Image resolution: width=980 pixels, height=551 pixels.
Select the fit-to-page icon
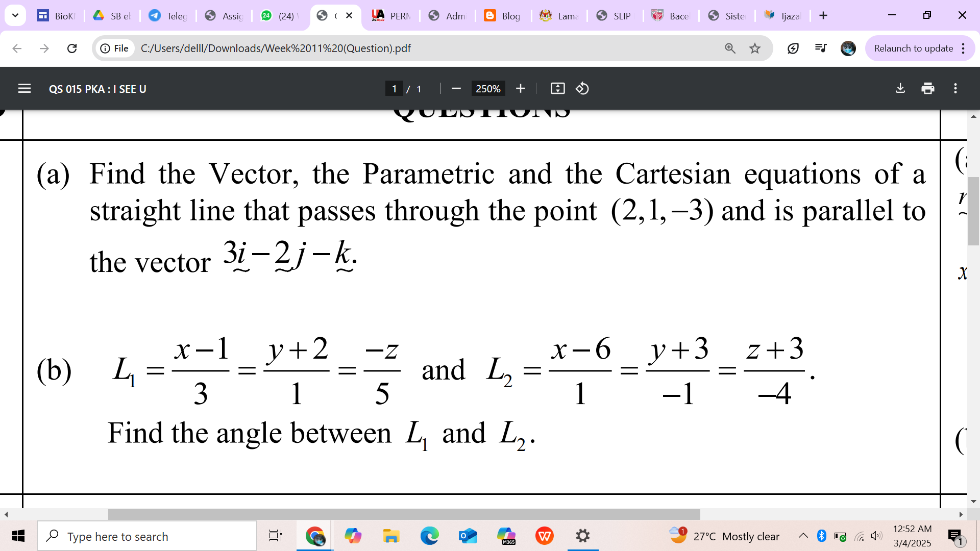(558, 88)
